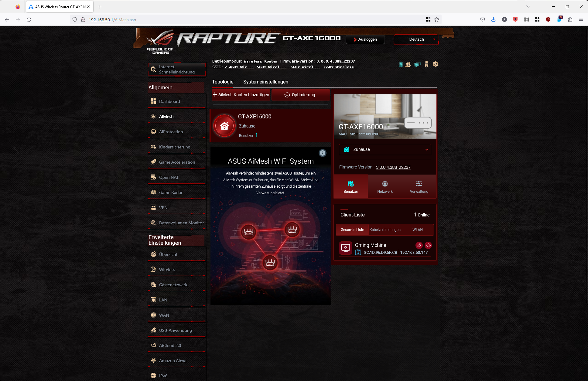The image size is (588, 381).
Task: Click the red home node icon
Action: pos(224,126)
